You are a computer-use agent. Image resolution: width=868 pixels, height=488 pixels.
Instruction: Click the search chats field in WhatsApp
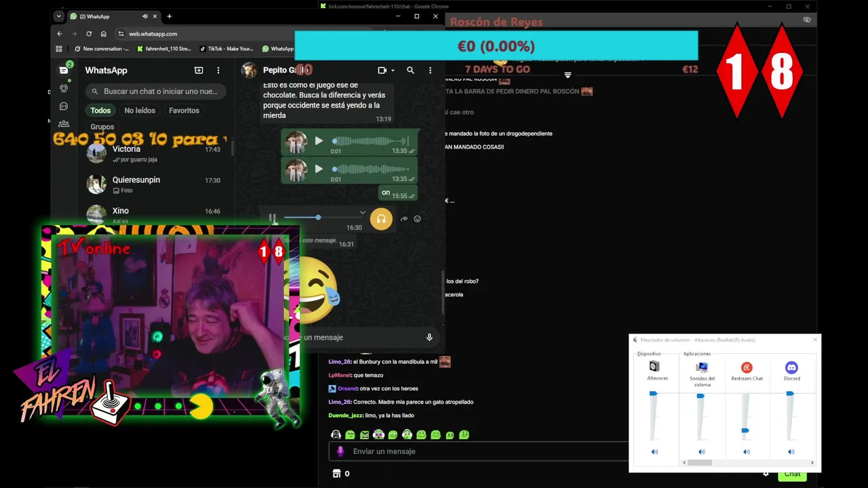click(157, 91)
